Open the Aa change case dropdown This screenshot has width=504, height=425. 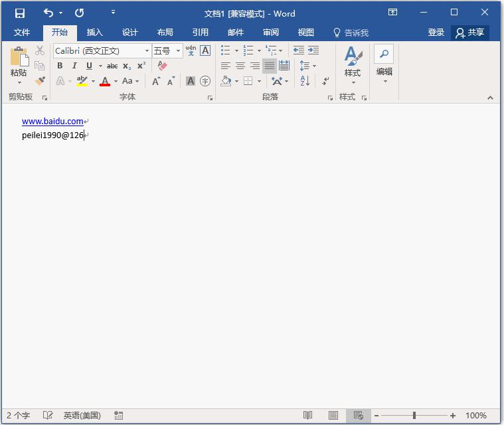pyautogui.click(x=130, y=81)
